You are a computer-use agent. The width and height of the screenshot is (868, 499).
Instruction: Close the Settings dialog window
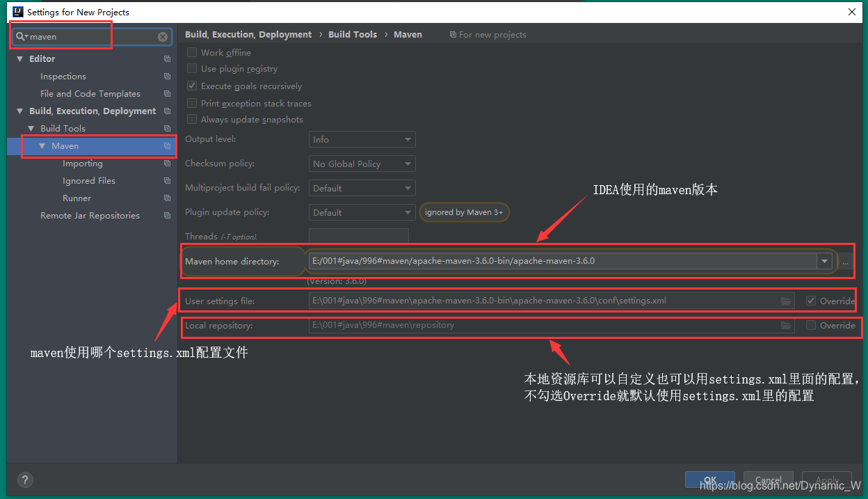852,12
